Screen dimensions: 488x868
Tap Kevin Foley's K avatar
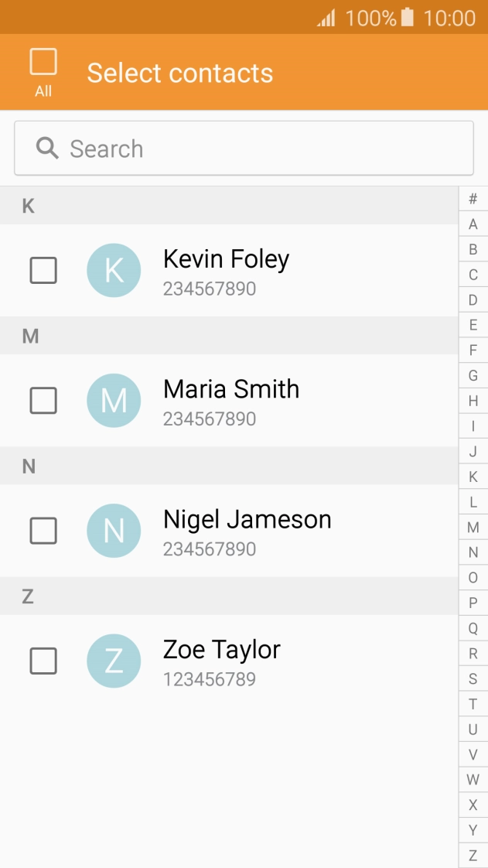[114, 271]
